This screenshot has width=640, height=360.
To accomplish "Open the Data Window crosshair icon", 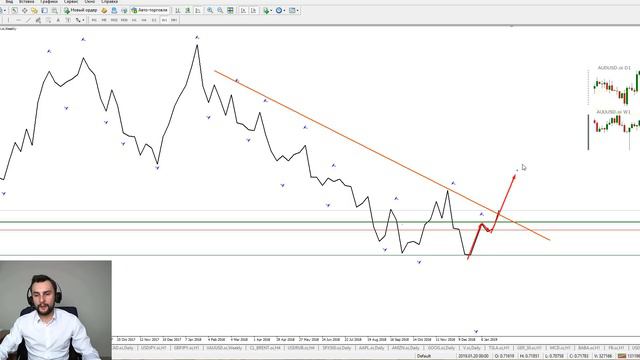I will [x=24, y=10].
